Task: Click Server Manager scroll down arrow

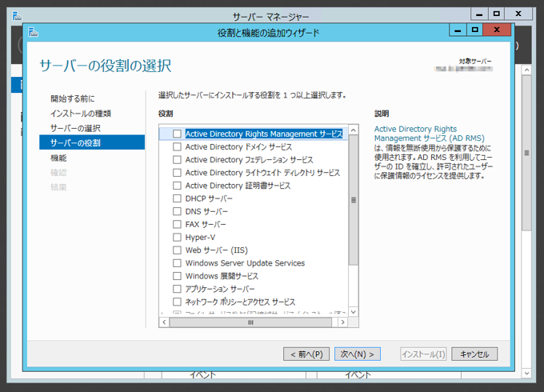Action: click(x=526, y=374)
